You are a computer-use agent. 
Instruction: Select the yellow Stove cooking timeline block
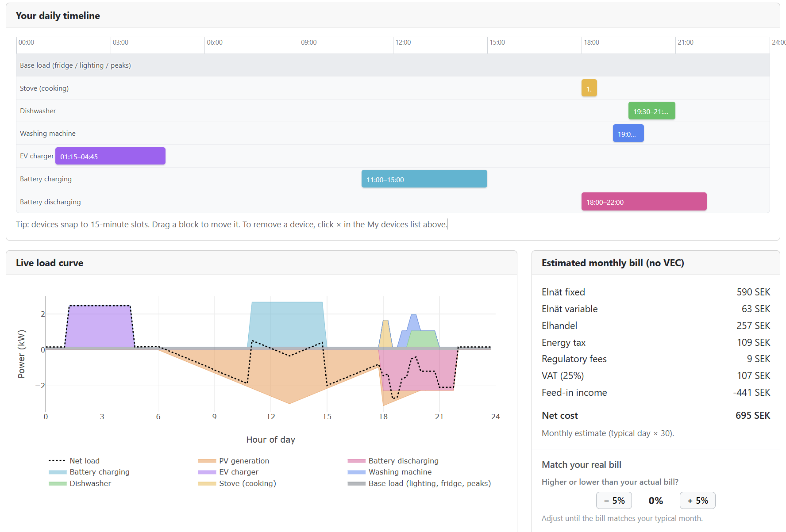[x=589, y=88]
